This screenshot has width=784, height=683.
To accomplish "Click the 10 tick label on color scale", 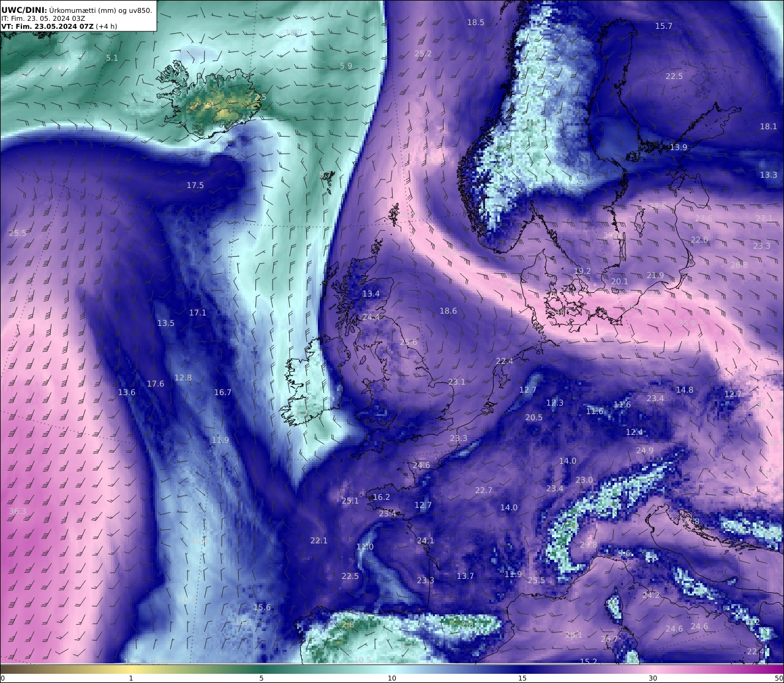I will point(392,678).
